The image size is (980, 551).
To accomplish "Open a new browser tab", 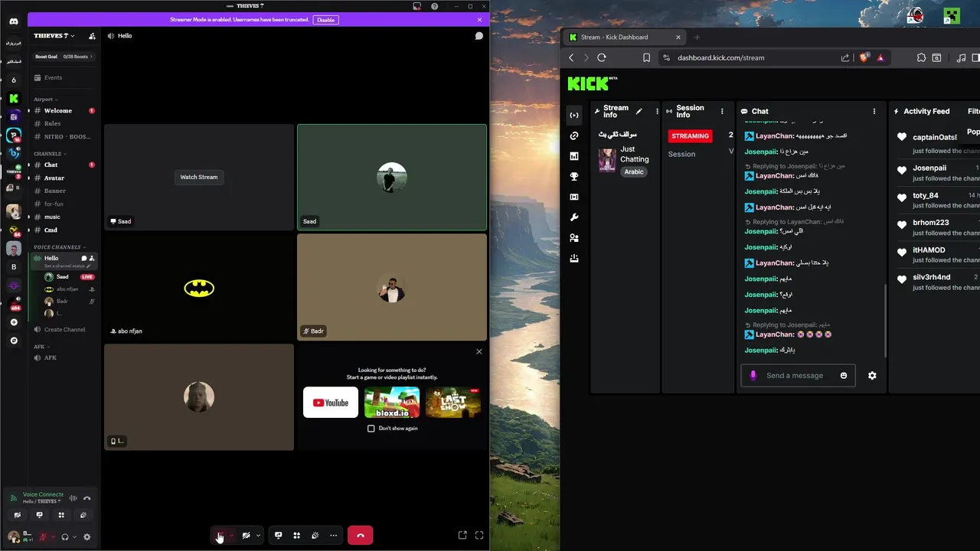I will (697, 37).
